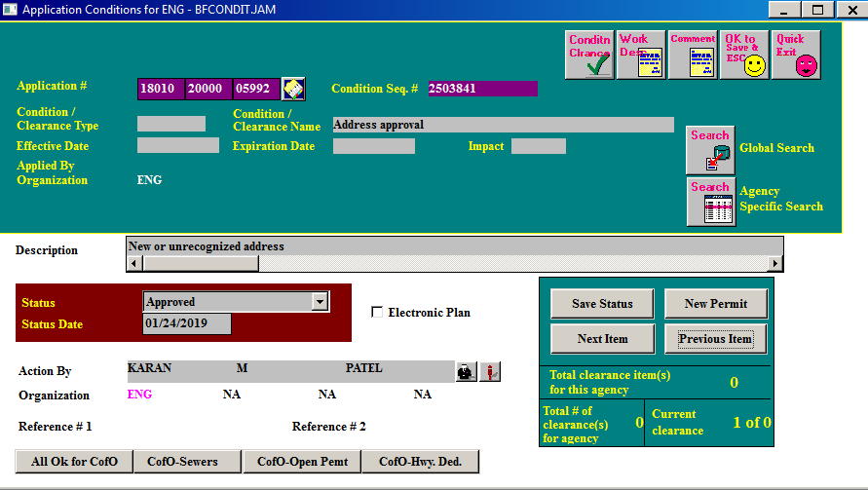Maximize the Application Conditions window
The width and height of the screenshot is (868, 490).
[818, 10]
